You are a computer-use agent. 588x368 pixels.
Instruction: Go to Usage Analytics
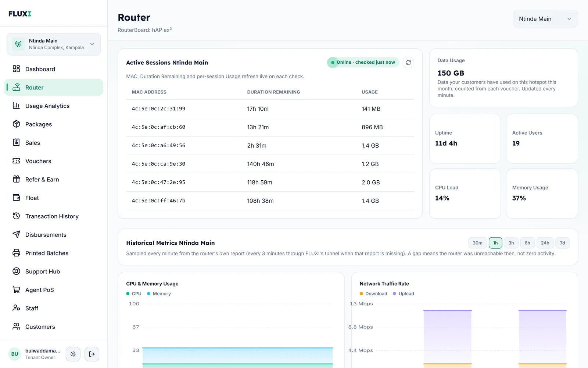54,106
